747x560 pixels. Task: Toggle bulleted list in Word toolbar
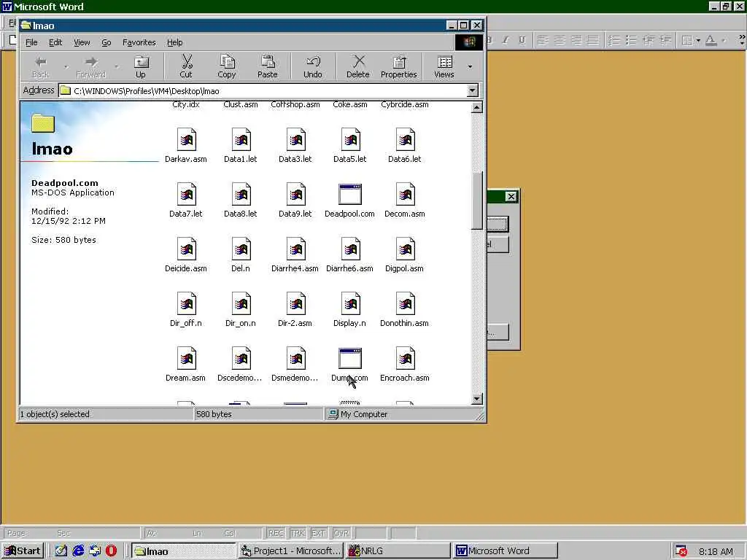pos(632,41)
